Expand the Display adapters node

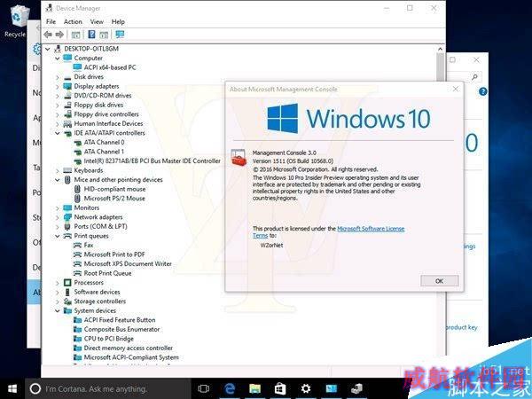pyautogui.click(x=58, y=87)
